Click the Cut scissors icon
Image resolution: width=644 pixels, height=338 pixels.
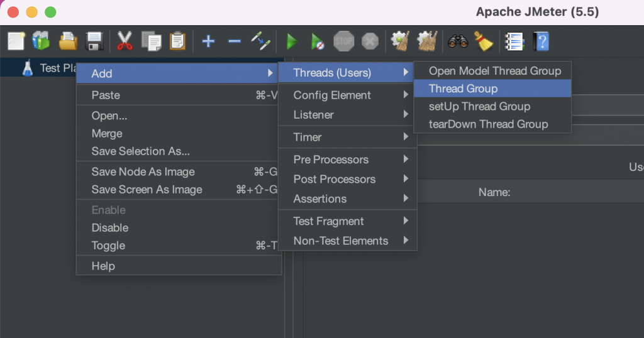click(125, 42)
